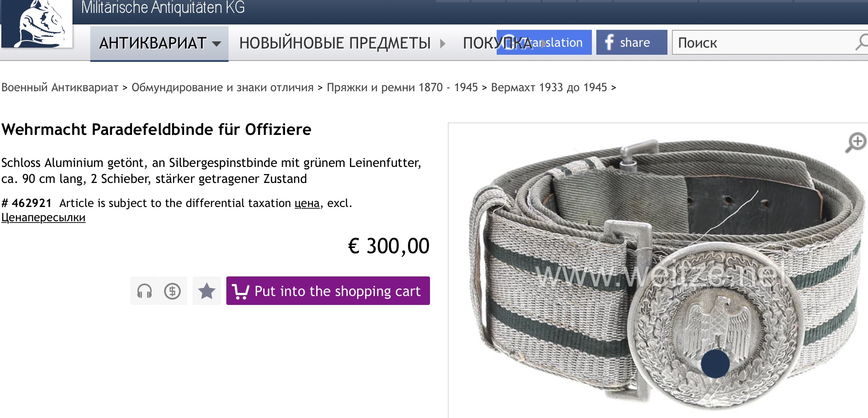The image size is (868, 418).
Task: Open Вермахт 1933 до 1945 breadcrumb
Action: 549,87
